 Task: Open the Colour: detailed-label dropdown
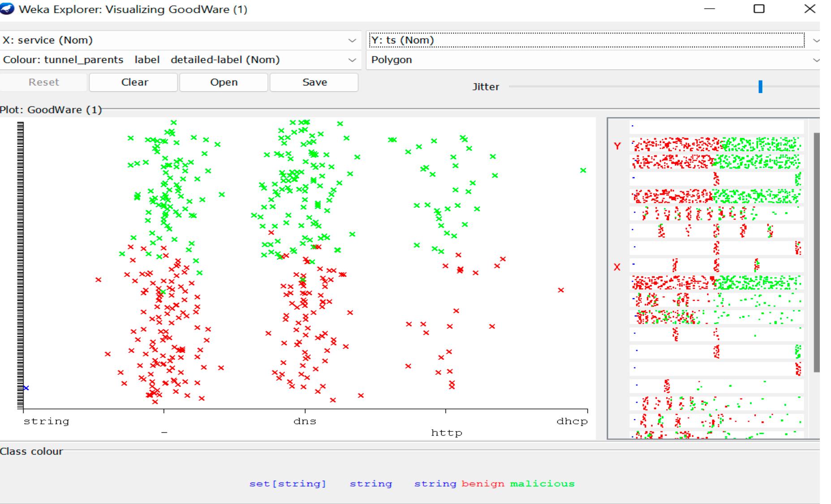tap(180, 60)
